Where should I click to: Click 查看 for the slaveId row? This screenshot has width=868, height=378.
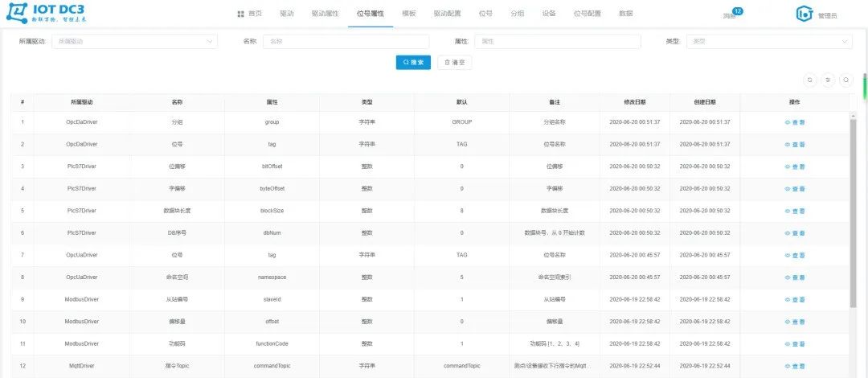coord(794,300)
